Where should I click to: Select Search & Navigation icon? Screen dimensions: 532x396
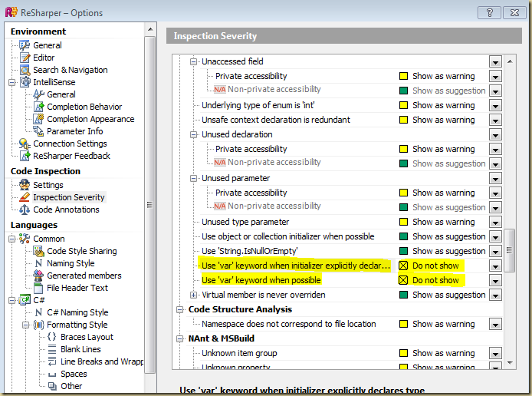click(x=25, y=70)
